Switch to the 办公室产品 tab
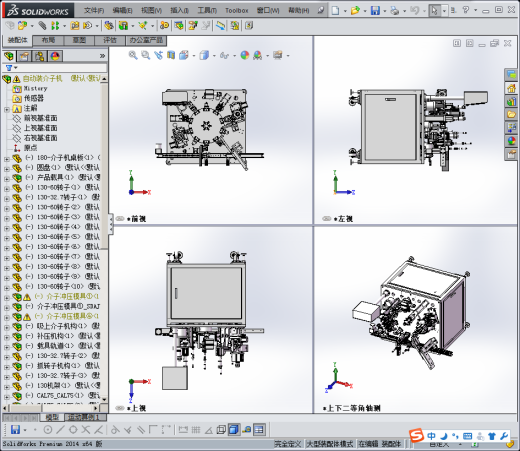This screenshot has width=520, height=451. tap(146, 40)
